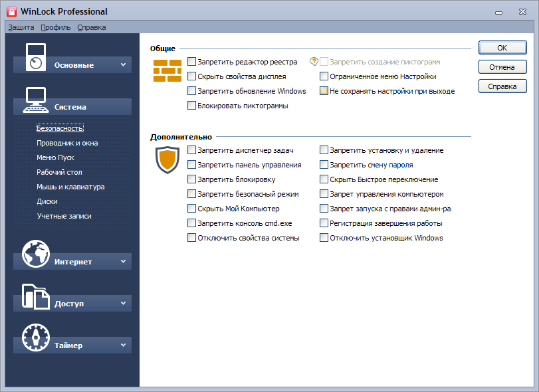
Task: Click the question mark hint icon
Action: (x=314, y=62)
